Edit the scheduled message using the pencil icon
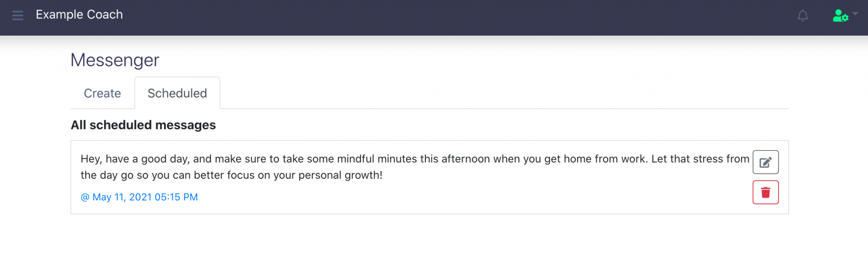This screenshot has width=868, height=253. 765,162
